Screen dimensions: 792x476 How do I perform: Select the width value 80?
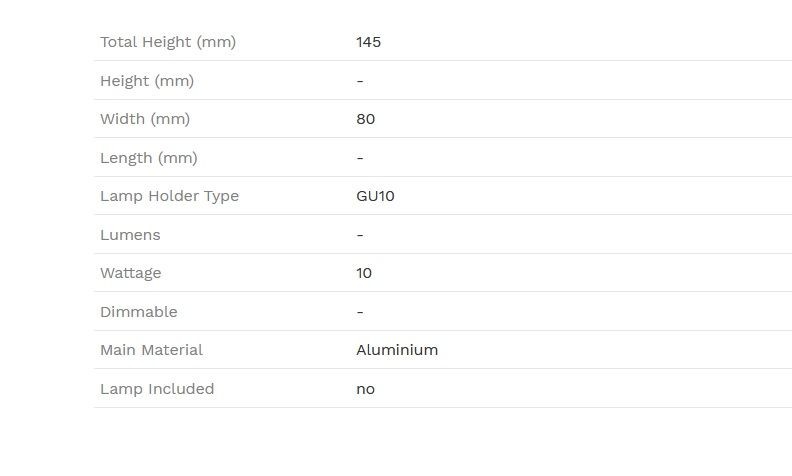366,119
